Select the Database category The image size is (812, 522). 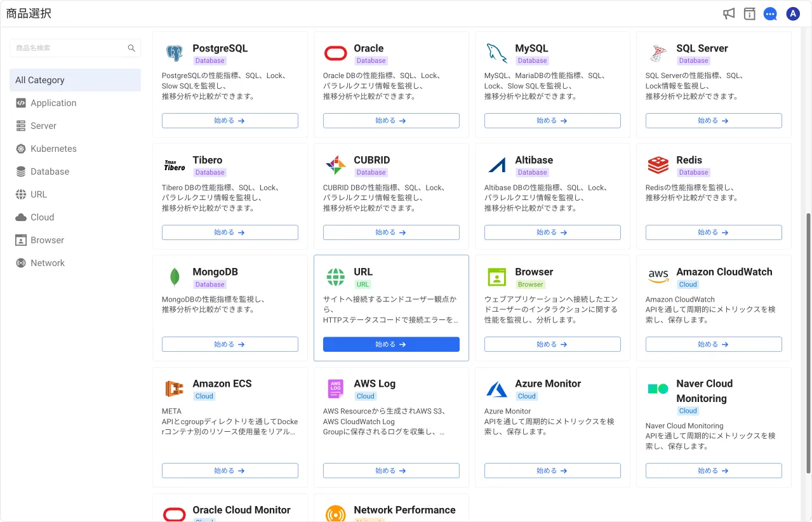coord(75,171)
